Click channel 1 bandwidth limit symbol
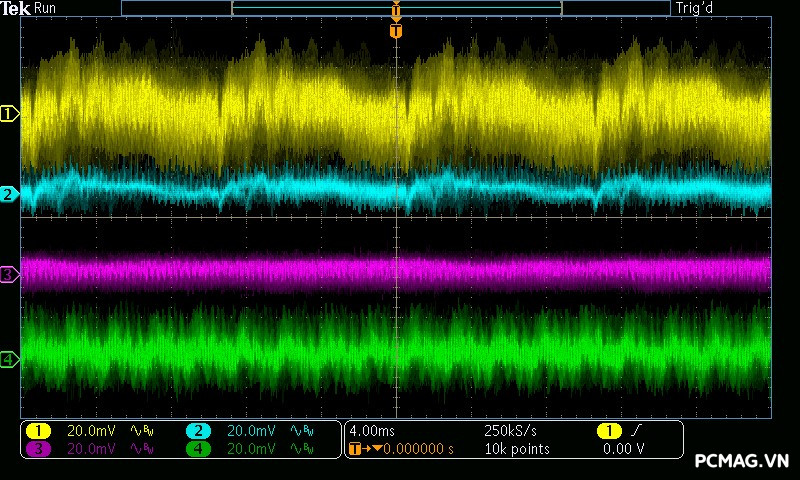The image size is (800, 480). 142,431
